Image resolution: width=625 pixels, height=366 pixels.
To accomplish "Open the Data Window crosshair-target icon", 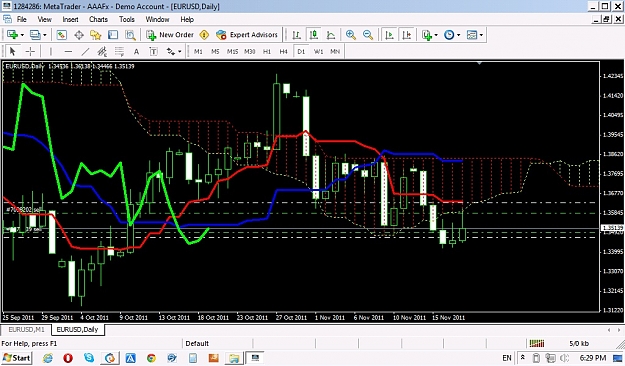I will coord(79,35).
